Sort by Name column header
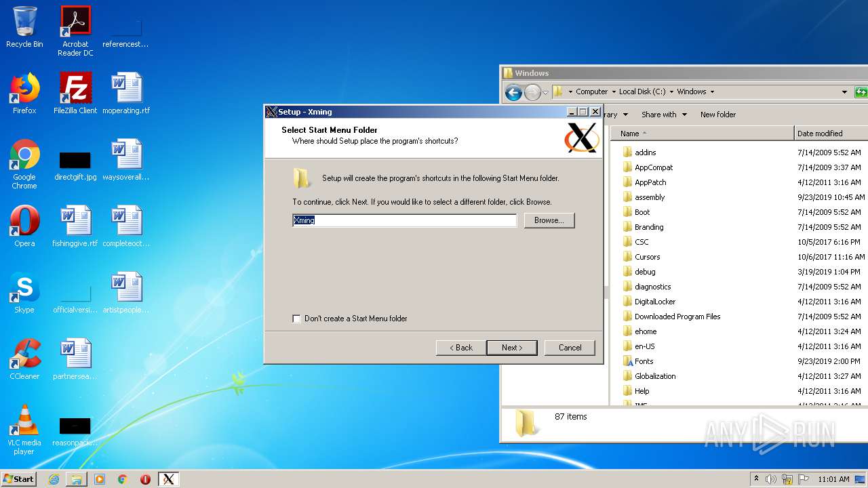The height and width of the screenshot is (488, 868). click(703, 134)
